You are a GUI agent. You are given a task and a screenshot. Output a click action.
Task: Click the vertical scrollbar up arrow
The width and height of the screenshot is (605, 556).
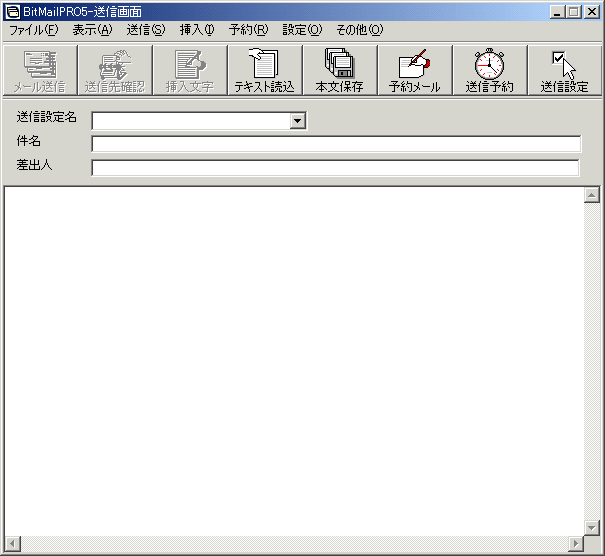[x=591, y=195]
